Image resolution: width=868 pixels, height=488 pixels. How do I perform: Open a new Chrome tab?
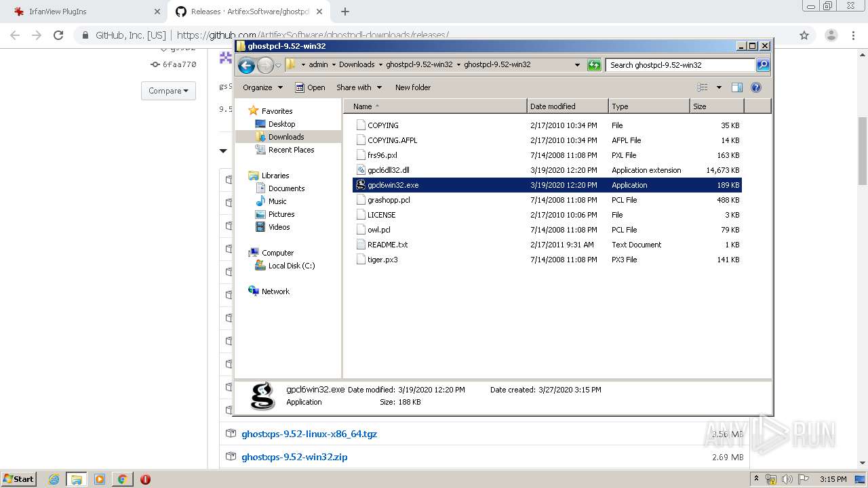(x=345, y=12)
